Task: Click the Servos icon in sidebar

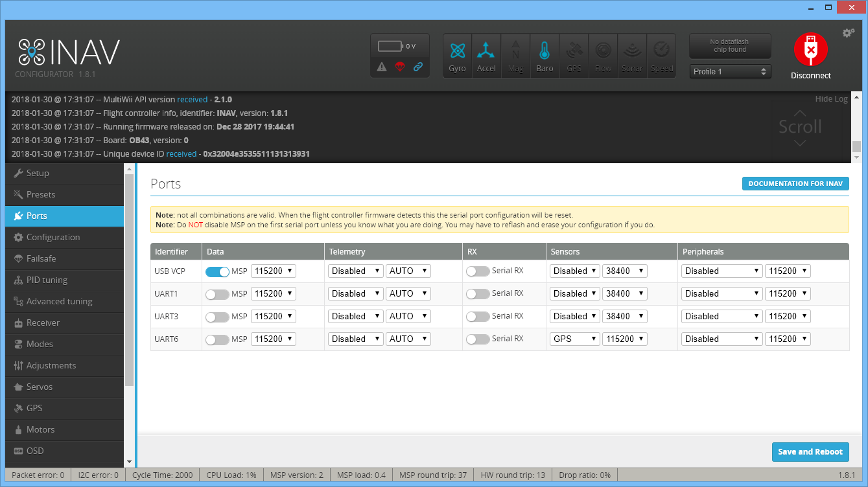Action: pos(18,387)
